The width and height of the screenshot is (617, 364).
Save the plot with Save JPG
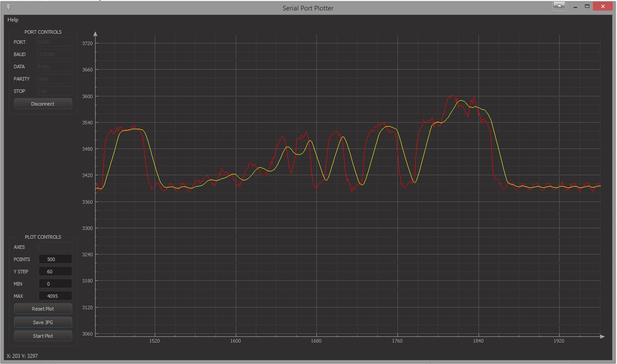click(43, 322)
